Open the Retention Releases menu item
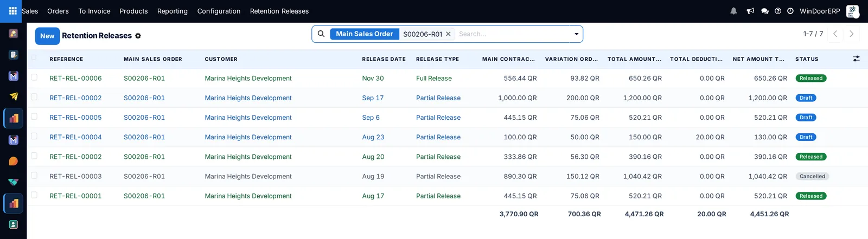Viewport: 868px width, 239px height. [x=279, y=11]
